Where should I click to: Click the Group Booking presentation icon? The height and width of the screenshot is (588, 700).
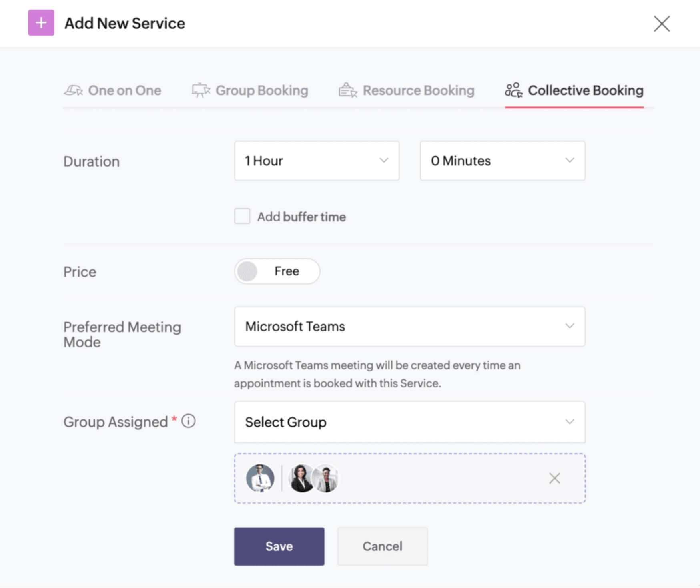(x=201, y=90)
